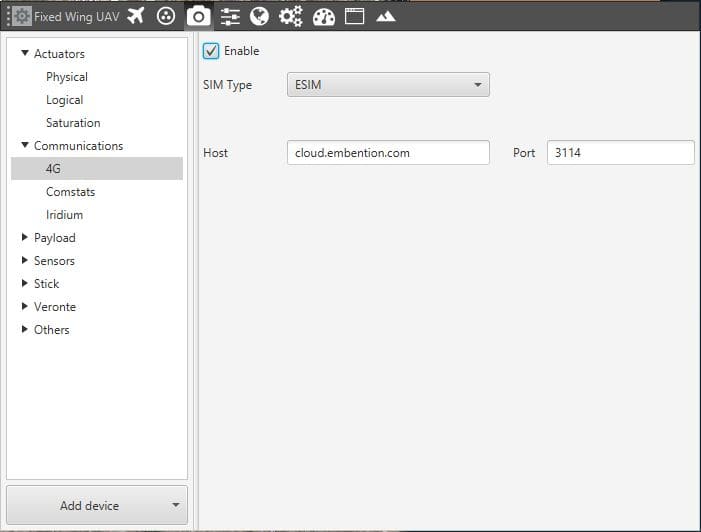This screenshot has height=532, width=701.
Task: Select Saturation under Actuators
Action: 73,123
